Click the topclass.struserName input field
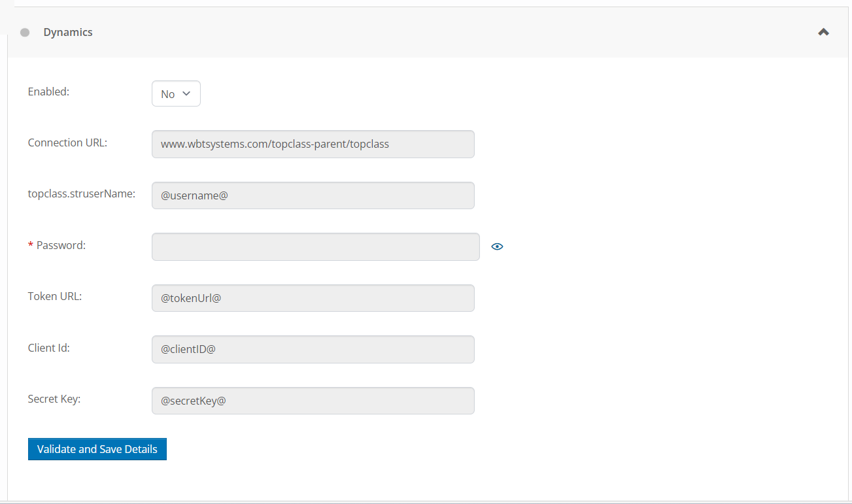The width and height of the screenshot is (852, 504). (313, 195)
